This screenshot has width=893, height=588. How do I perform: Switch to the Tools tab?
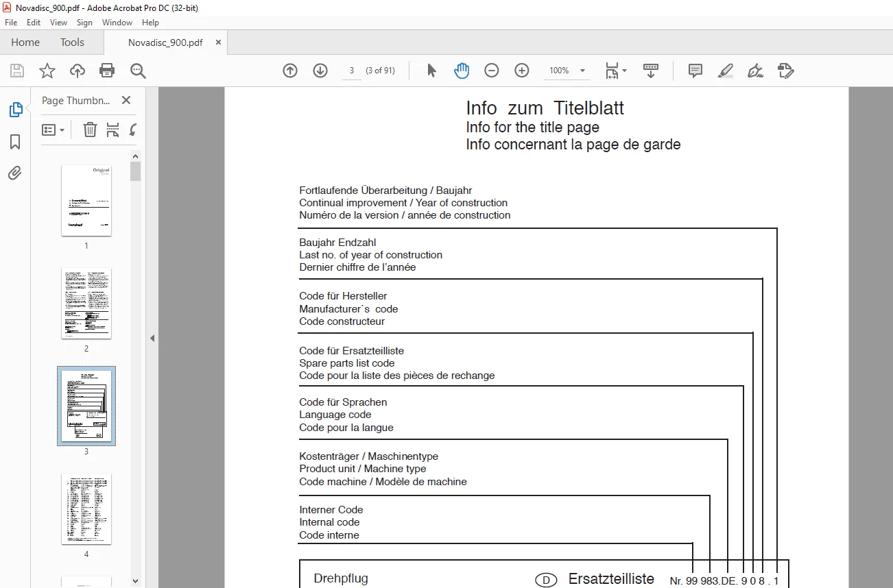pyautogui.click(x=72, y=42)
